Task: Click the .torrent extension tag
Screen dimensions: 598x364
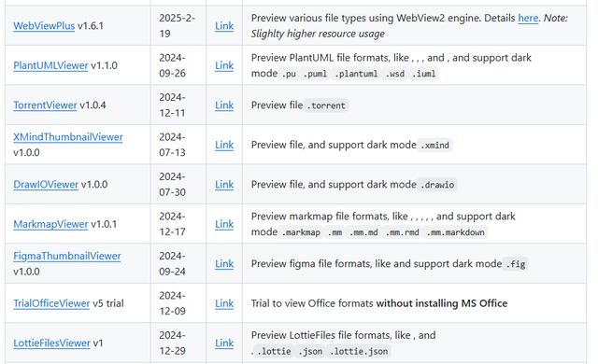Action: click(326, 105)
